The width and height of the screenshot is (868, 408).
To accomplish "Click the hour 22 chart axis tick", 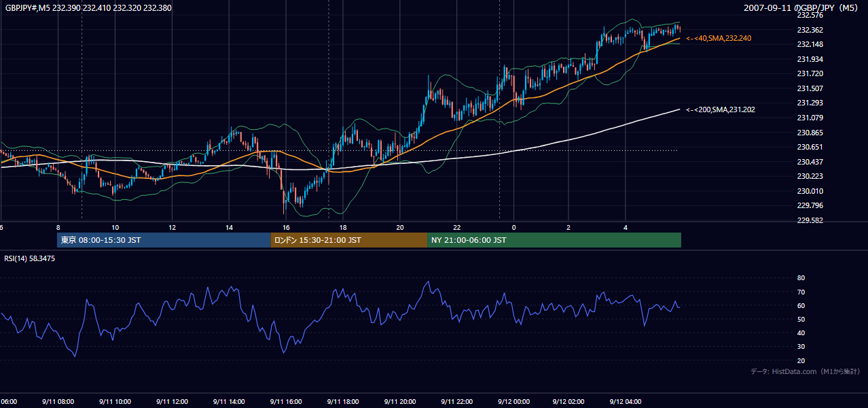I will click(x=457, y=228).
